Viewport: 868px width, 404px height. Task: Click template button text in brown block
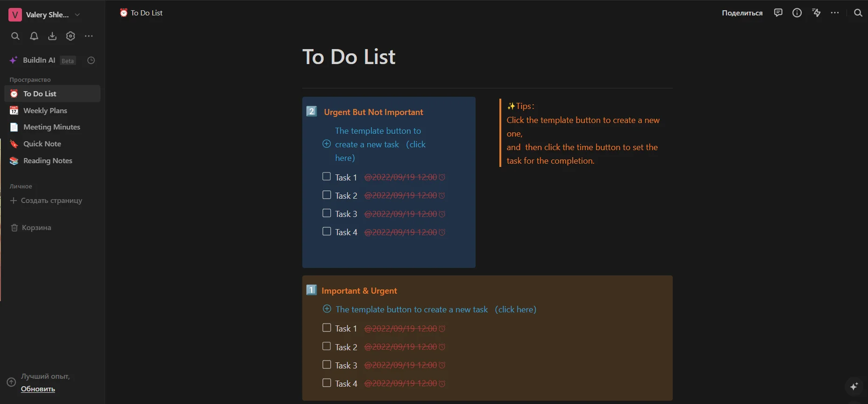click(436, 309)
